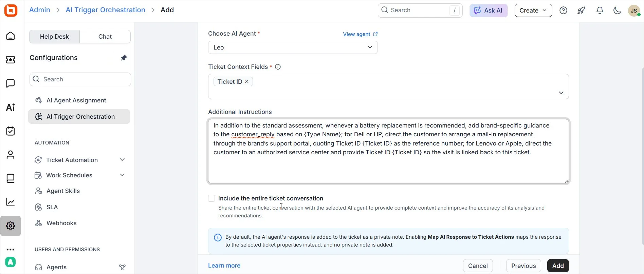The height and width of the screenshot is (274, 644).
Task: Open the Chat bubble icon in left rail
Action: (x=11, y=83)
